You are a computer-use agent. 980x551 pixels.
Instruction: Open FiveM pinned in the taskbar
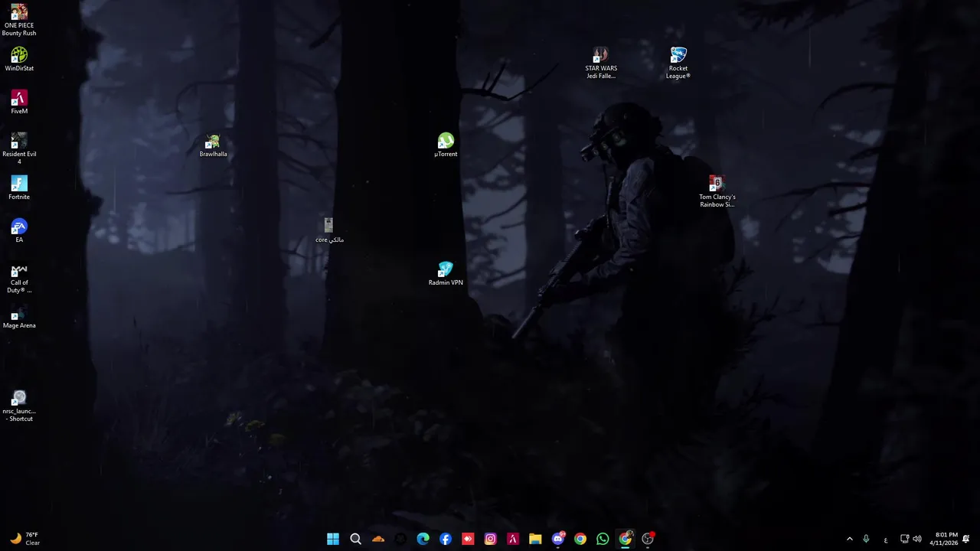(513, 539)
